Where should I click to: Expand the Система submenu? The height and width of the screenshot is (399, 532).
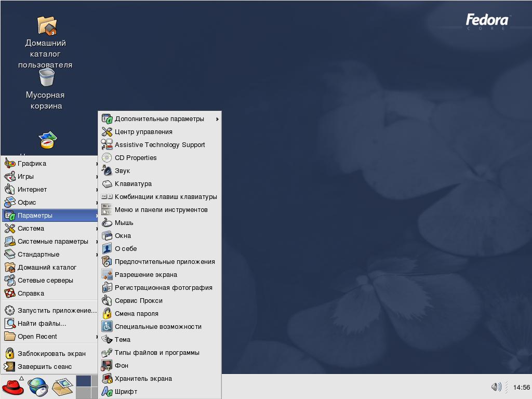tap(50, 229)
